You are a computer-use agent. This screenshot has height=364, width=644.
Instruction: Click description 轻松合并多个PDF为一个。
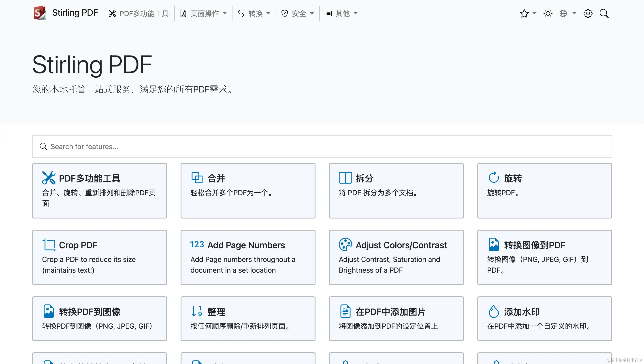(x=232, y=193)
